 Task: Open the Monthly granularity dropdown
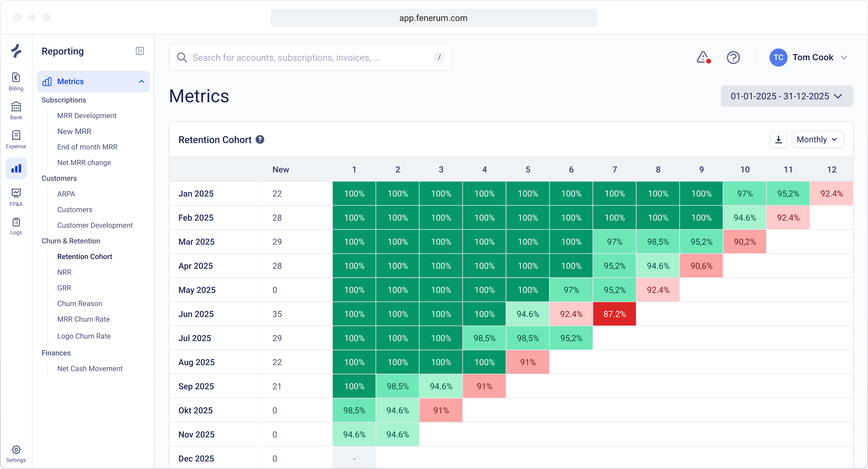click(817, 139)
